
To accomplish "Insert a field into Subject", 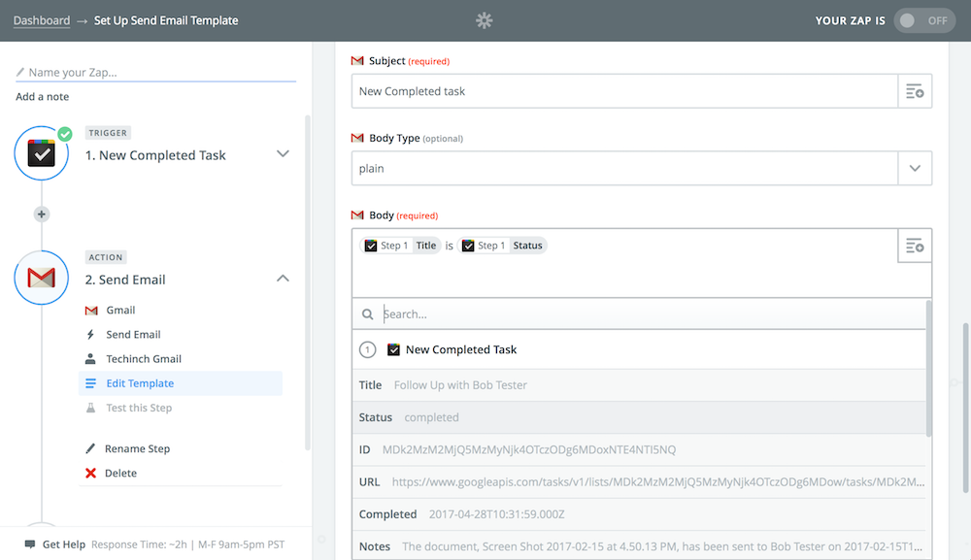I will pyautogui.click(x=915, y=91).
